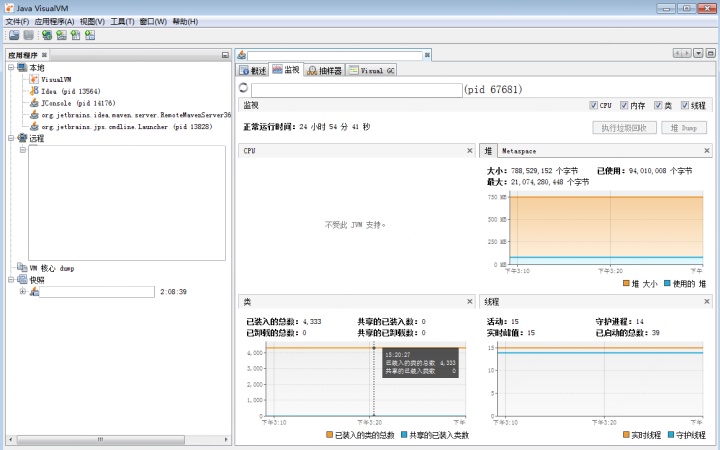720x450 pixels.
Task: Switch to the Visual GC tab
Action: click(x=372, y=70)
